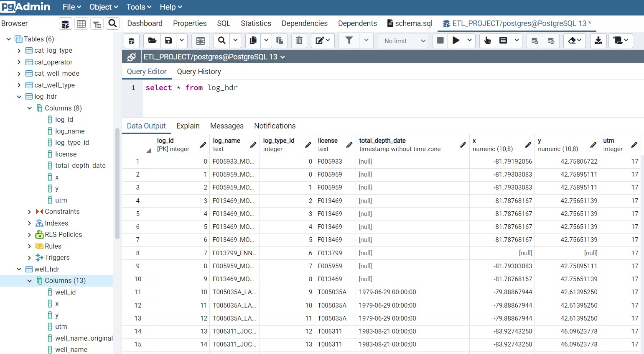Collapse well_hdr Columns (13) node
Screen dimensions: 644x354
pyautogui.click(x=29, y=281)
